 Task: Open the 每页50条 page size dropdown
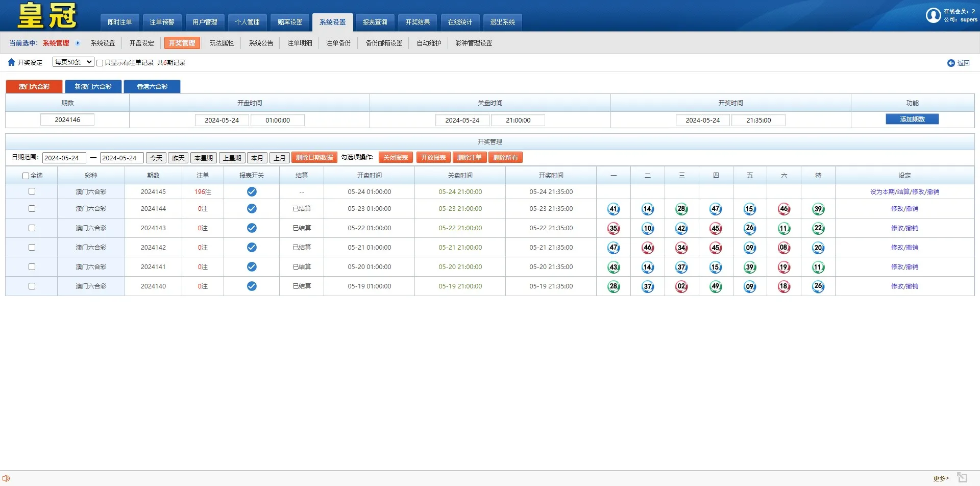click(73, 62)
